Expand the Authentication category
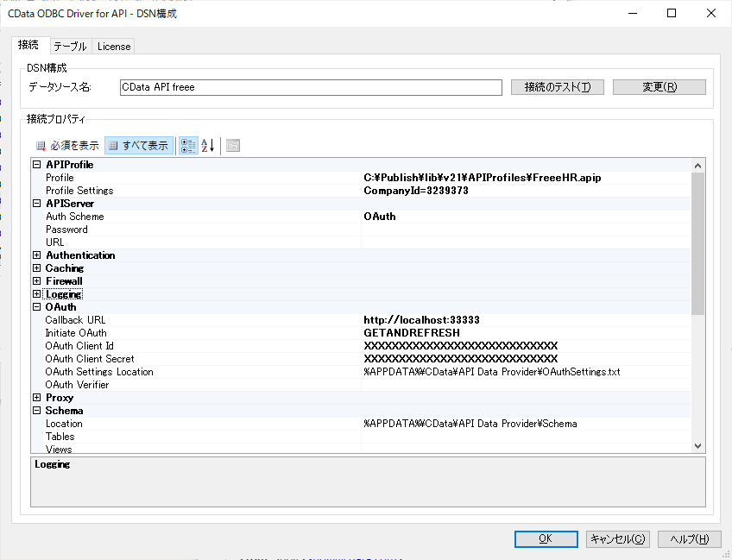This screenshot has height=560, width=732. [x=37, y=255]
